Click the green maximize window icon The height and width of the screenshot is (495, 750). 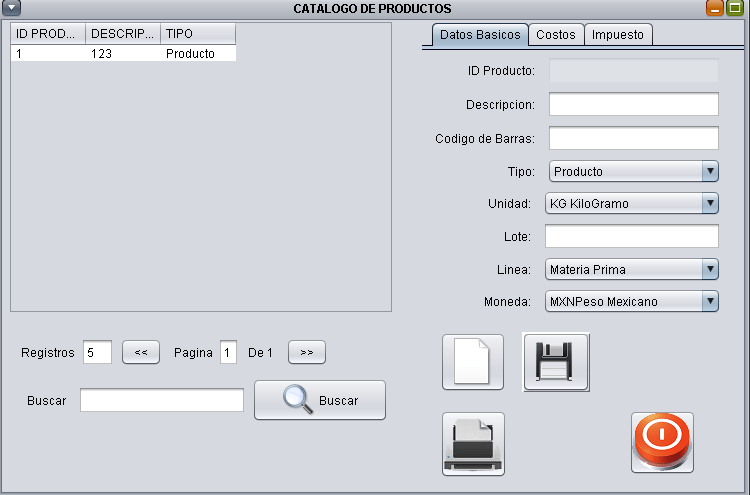pos(735,8)
